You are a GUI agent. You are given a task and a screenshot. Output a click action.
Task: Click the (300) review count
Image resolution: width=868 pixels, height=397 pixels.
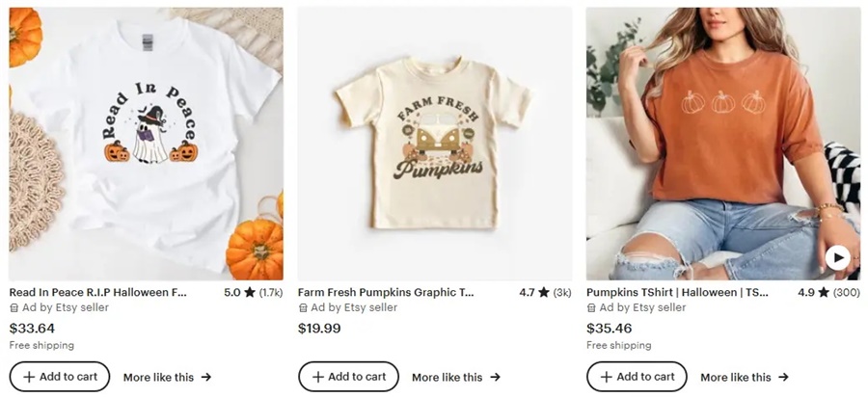point(846,292)
